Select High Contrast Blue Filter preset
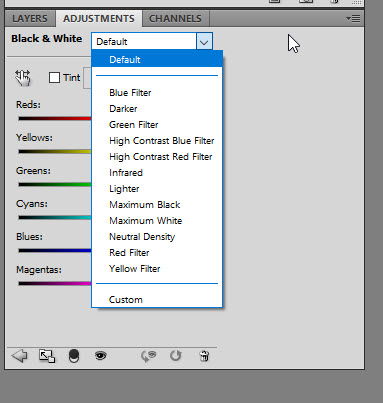383x403 pixels. click(x=157, y=141)
